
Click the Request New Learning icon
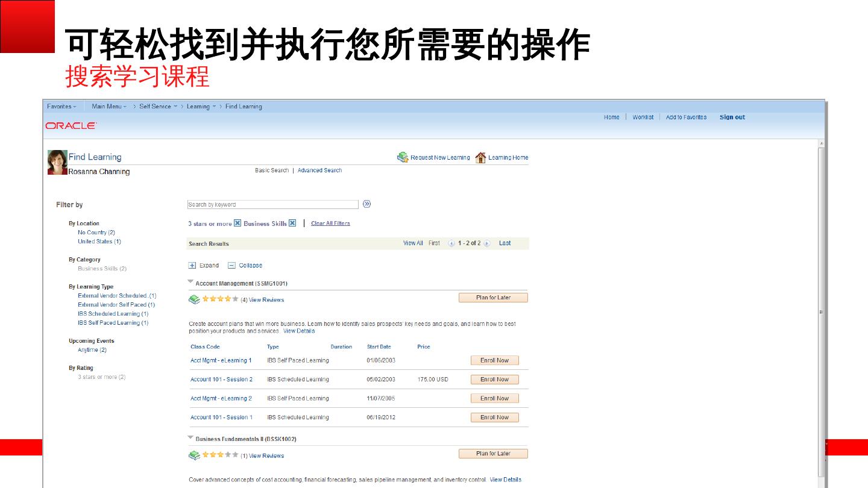(403, 157)
